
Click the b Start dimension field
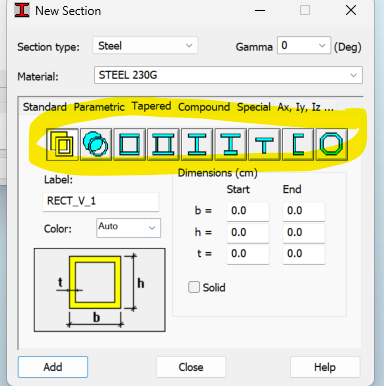pyautogui.click(x=248, y=211)
